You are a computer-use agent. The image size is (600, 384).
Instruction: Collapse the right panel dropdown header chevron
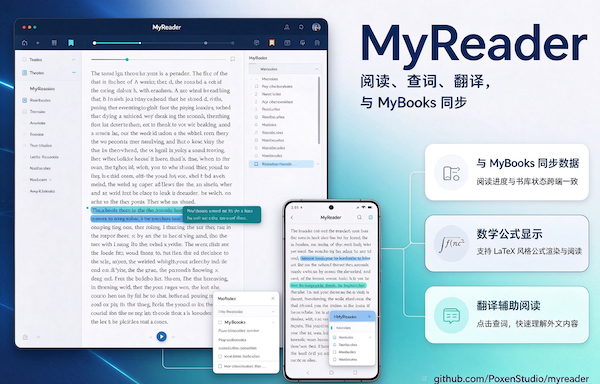point(316,69)
